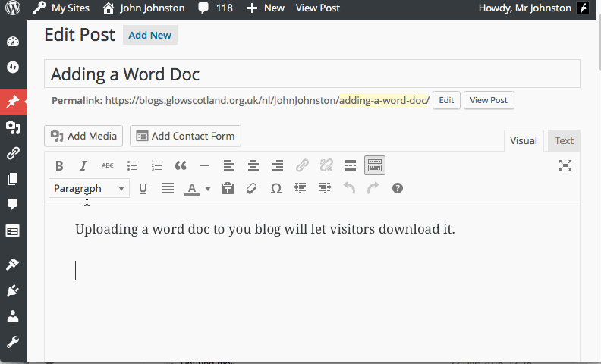This screenshot has height=364, width=601.
Task: Increase paragraph indent
Action: pos(325,188)
